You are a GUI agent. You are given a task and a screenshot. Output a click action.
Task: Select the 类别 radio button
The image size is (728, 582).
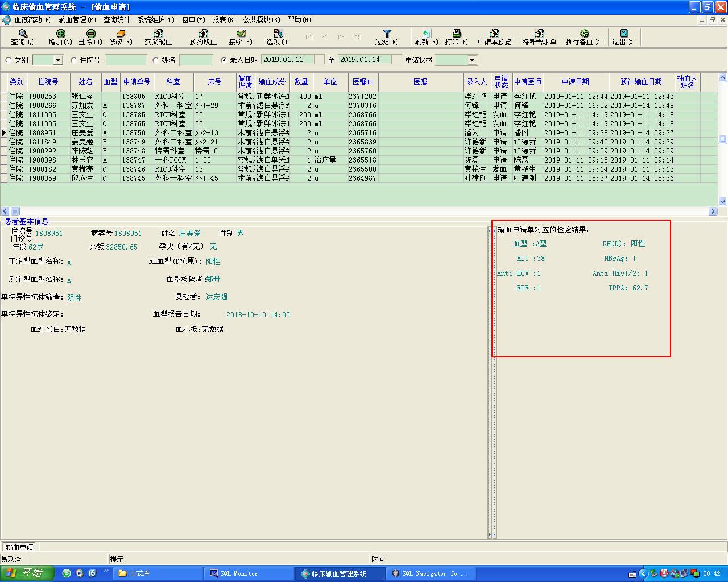point(9,60)
